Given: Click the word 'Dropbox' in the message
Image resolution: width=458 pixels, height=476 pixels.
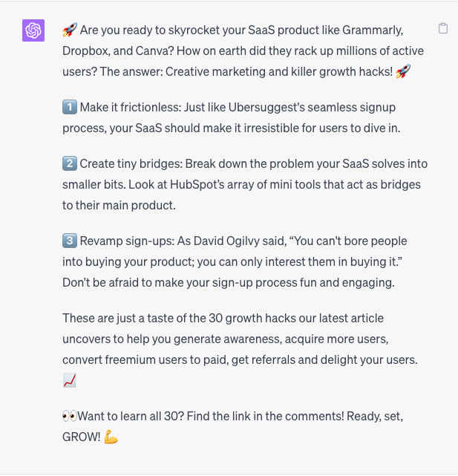Looking at the screenshot, I should [x=85, y=51].
